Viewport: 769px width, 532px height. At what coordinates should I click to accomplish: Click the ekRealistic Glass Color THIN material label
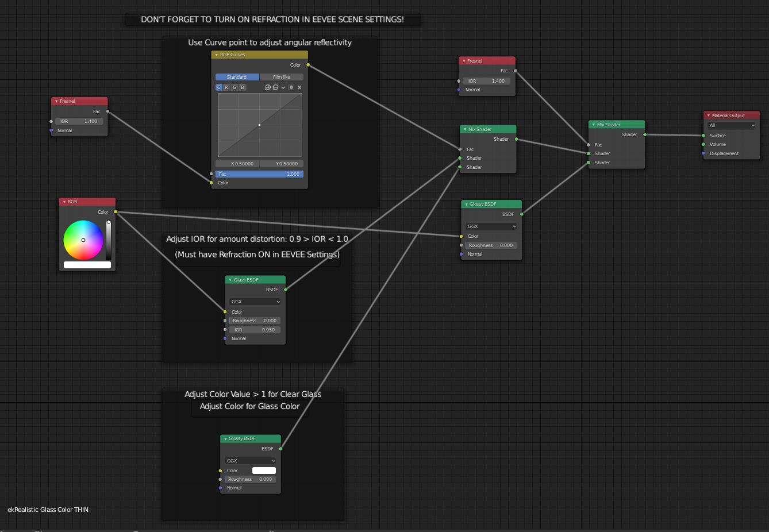click(48, 510)
